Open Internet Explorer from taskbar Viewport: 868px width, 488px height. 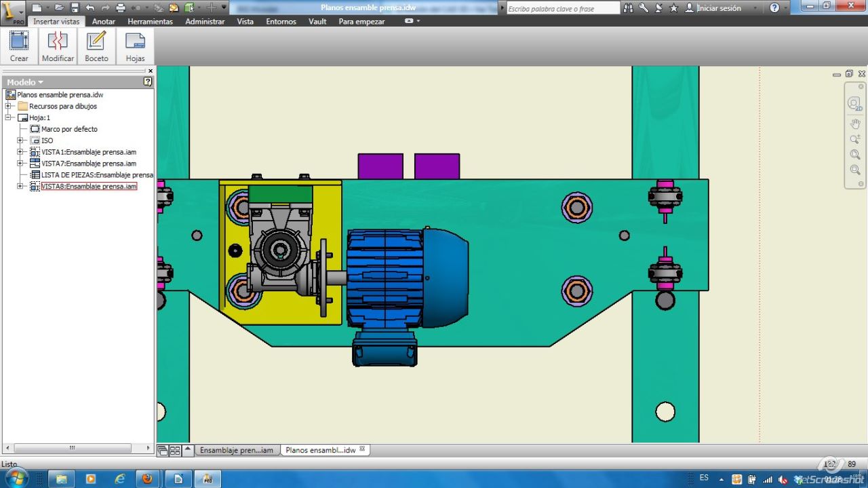click(120, 478)
